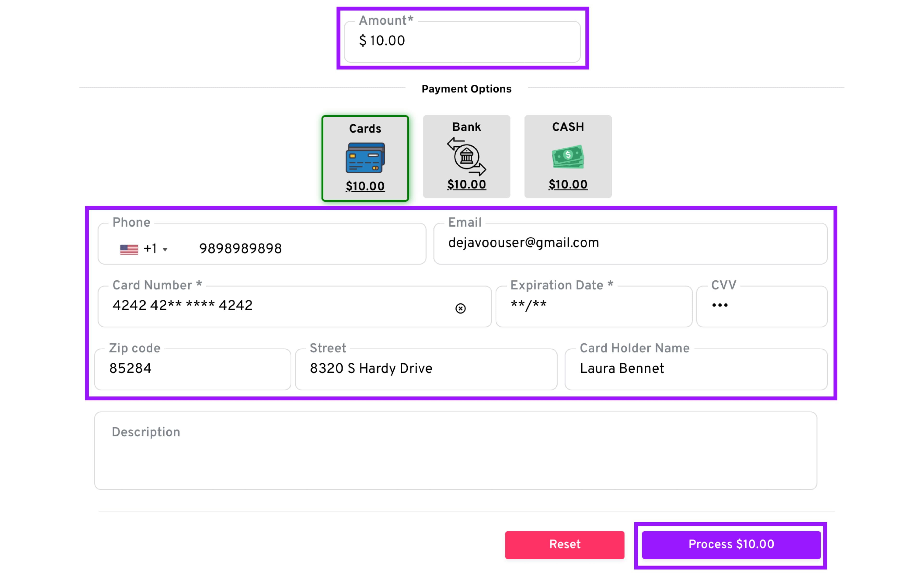
Task: Click Process $10.00 button
Action: point(731,545)
